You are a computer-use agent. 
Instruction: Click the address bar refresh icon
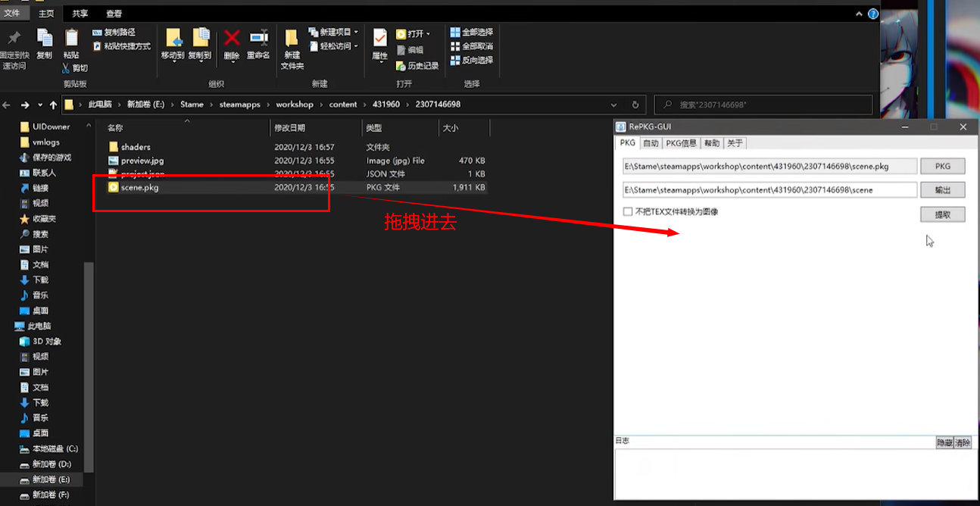pos(635,105)
